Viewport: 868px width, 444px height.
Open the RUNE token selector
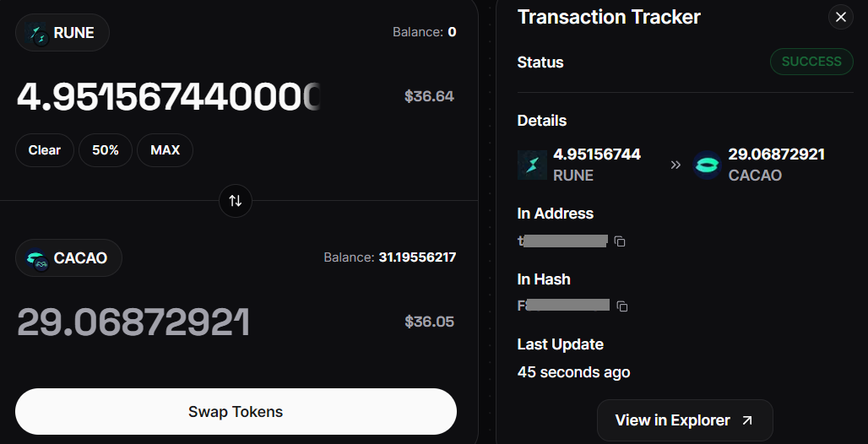click(x=62, y=33)
